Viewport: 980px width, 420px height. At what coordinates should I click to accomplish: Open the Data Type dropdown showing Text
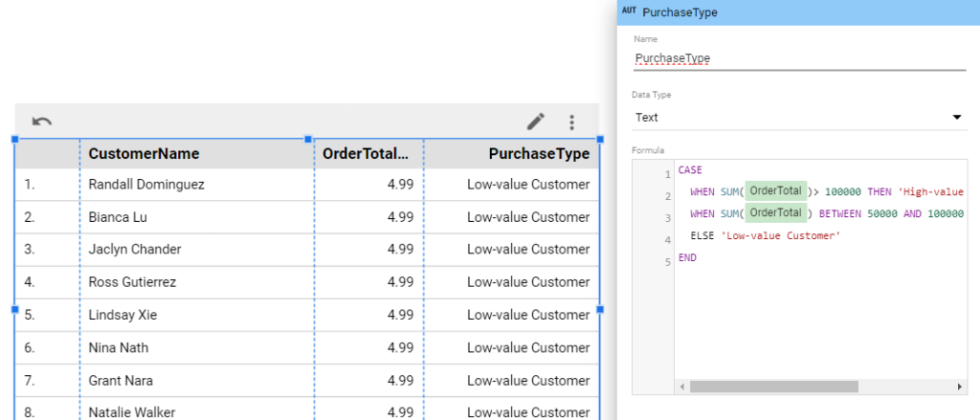[798, 118]
